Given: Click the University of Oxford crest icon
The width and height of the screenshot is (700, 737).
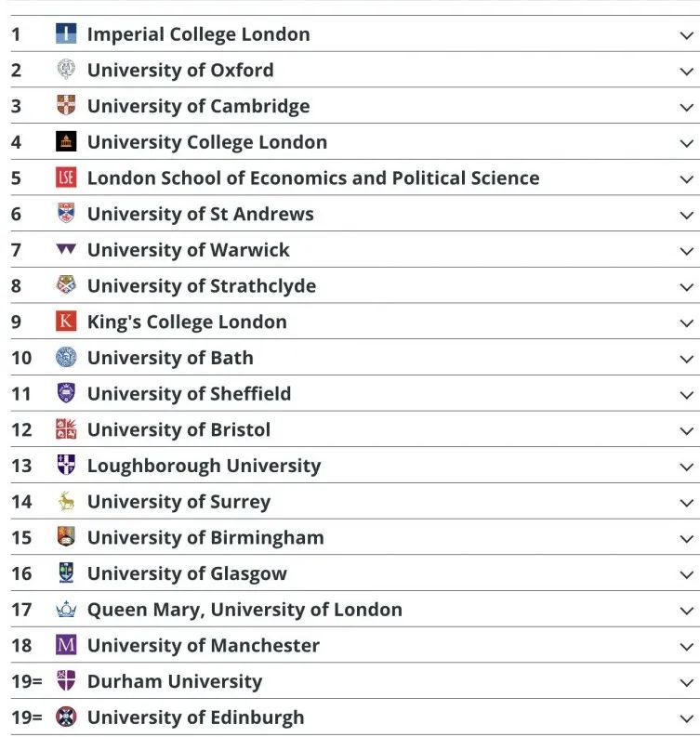Looking at the screenshot, I should point(66,70).
